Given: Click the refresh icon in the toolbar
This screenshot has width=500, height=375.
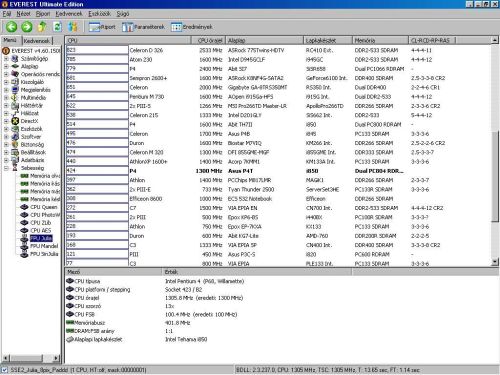Looking at the screenshot, I should pyautogui.click(x=57, y=27).
